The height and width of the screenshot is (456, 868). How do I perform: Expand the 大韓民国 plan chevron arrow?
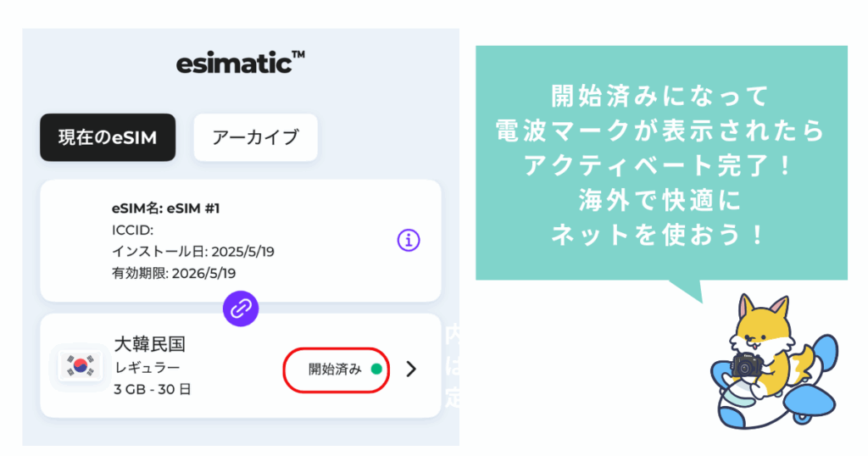pyautogui.click(x=411, y=369)
